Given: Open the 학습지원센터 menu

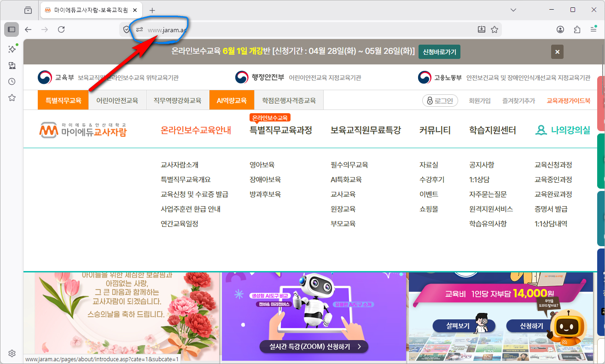Looking at the screenshot, I should pos(493,130).
